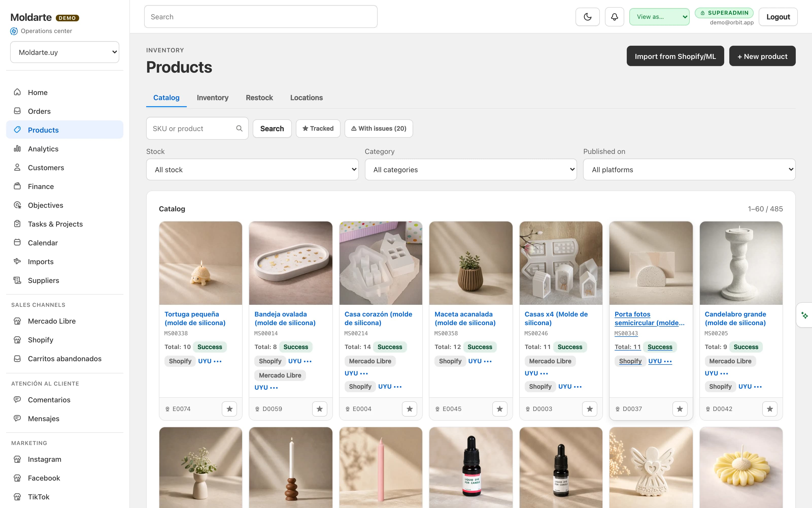This screenshot has height=508, width=812.
Task: Focus the SKU or product field
Action: click(197, 128)
